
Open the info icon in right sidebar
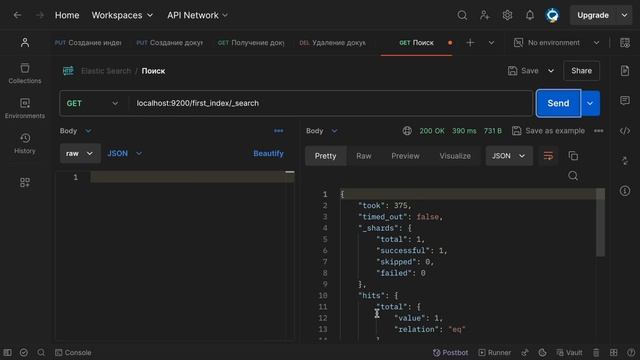pyautogui.click(x=624, y=191)
